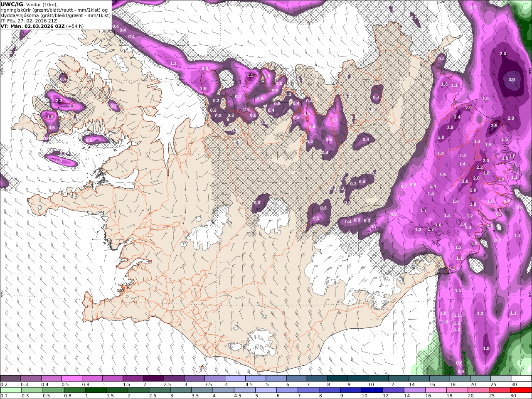Pick the top-row swatch from 2.5 to 3
The image size is (532, 399).
coord(174,379)
